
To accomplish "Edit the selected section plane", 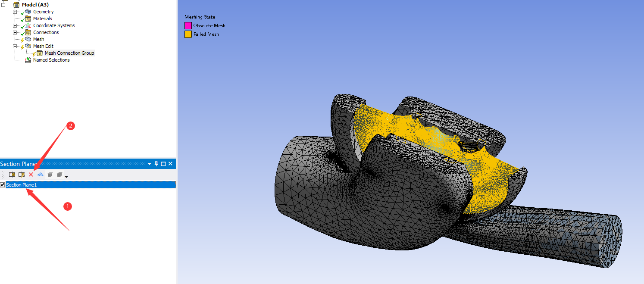I will (21, 175).
